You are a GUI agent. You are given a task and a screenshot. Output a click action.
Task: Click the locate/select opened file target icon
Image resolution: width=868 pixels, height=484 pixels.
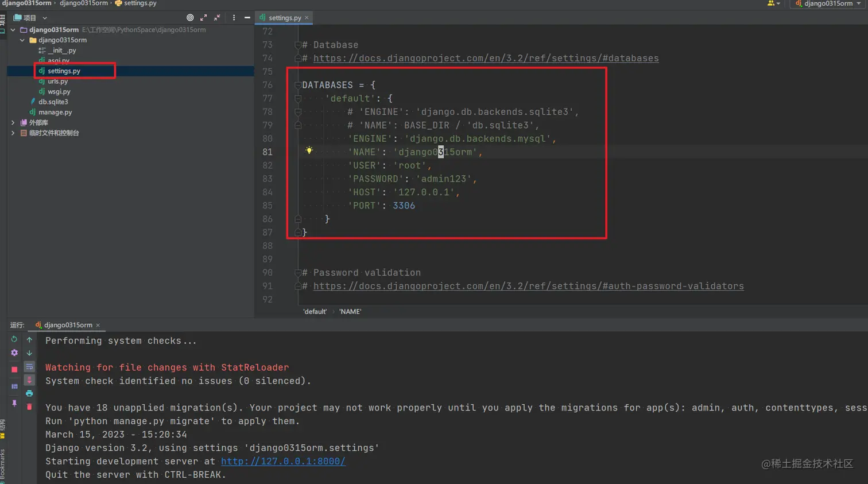[190, 18]
